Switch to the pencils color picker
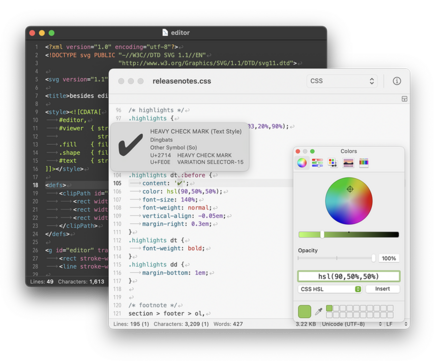444x361 pixels. pos(363,163)
